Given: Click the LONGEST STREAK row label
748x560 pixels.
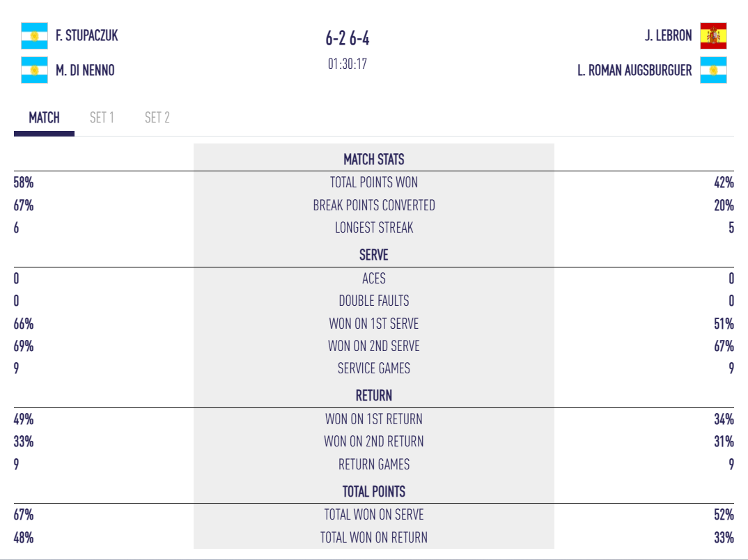Looking at the screenshot, I should click(374, 228).
